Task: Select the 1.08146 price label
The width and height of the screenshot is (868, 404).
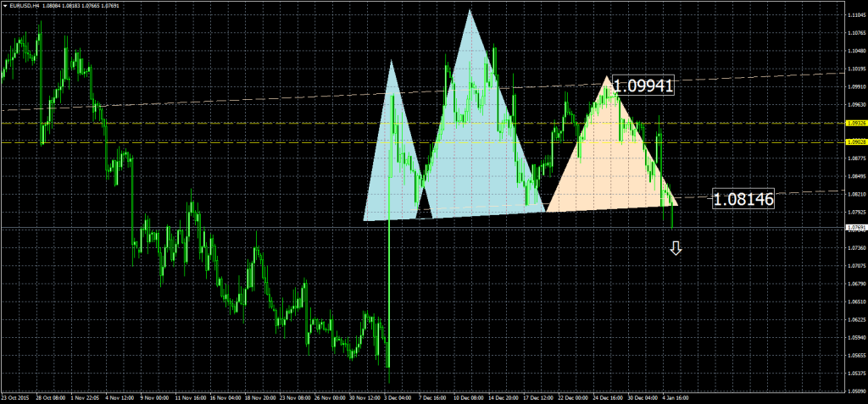Action: point(743,200)
